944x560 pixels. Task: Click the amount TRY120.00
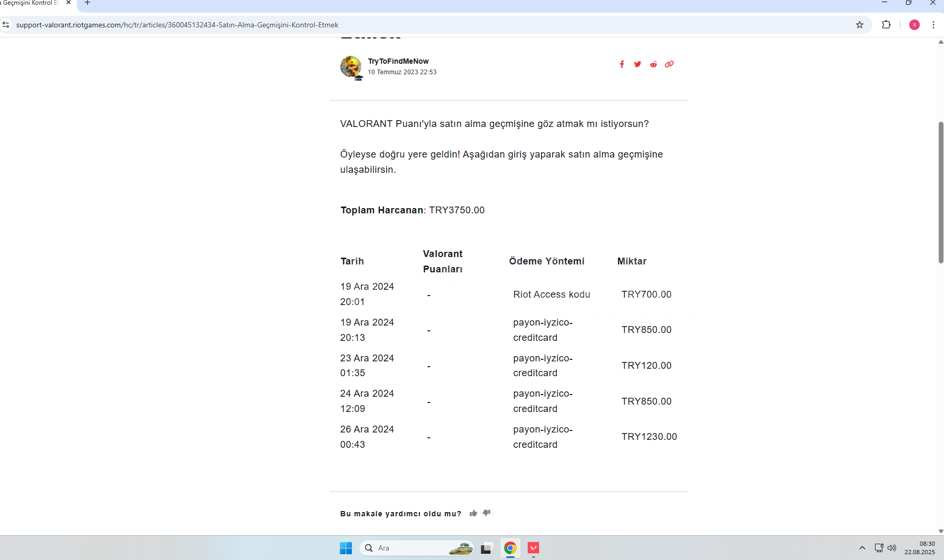pos(646,366)
